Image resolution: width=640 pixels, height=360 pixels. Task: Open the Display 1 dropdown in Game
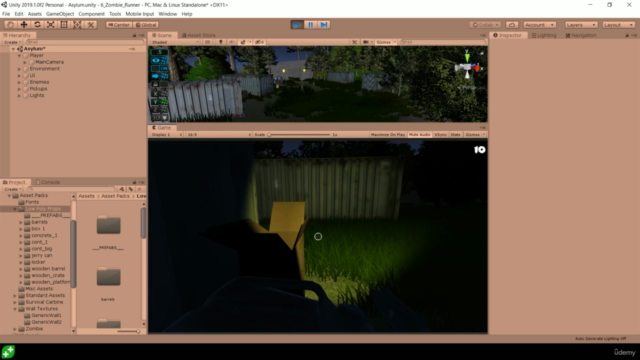pyautogui.click(x=167, y=135)
